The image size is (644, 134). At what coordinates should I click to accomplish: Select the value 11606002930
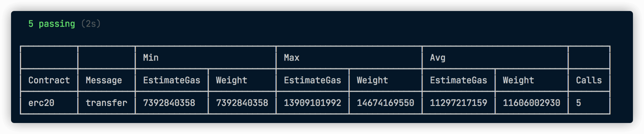point(531,103)
